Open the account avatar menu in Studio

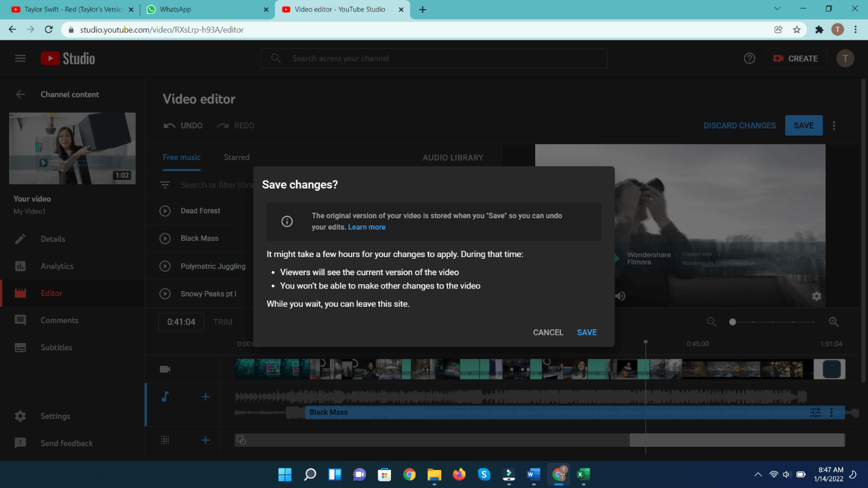pos(845,58)
